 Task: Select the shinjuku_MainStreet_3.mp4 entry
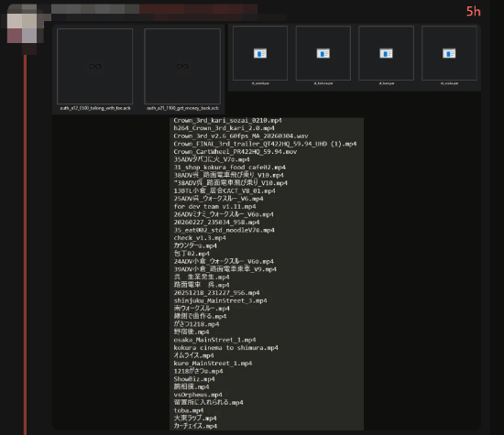(220, 300)
